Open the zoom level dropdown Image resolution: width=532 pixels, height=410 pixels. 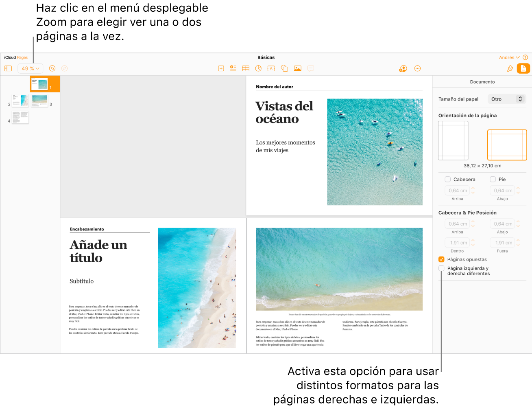(30, 68)
